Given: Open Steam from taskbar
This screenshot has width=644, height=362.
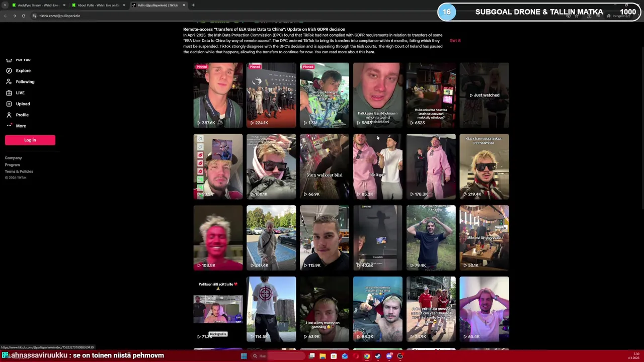Looking at the screenshot, I should pyautogui.click(x=378, y=356).
